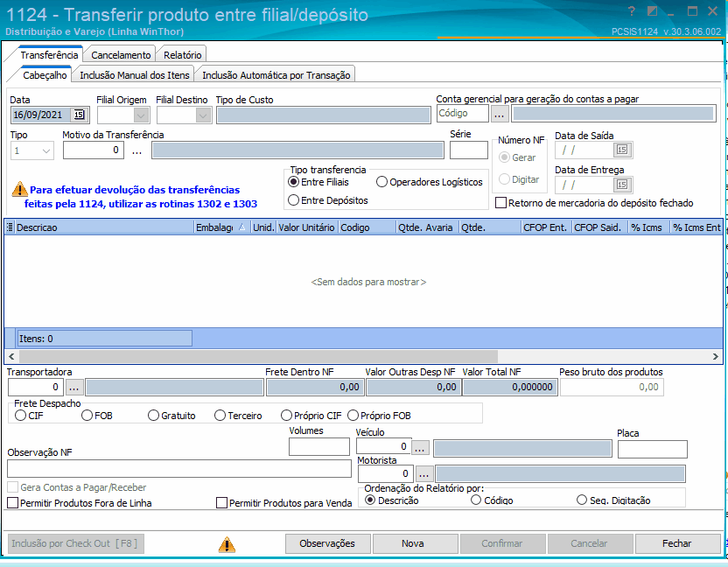Open Conta gerencial lookup ellipsis button
Screen dimensions: 728x567
coord(500,114)
